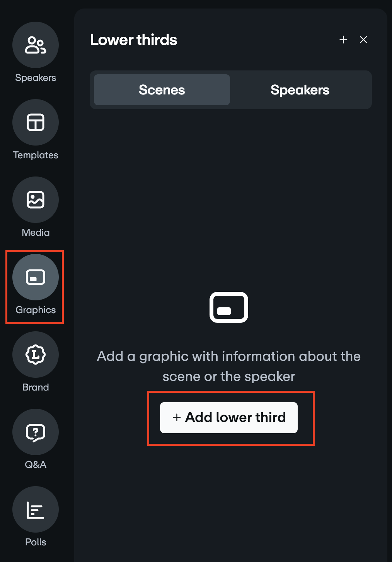This screenshot has width=392, height=562.
Task: Switch to the Speakers tab
Action: 300,90
